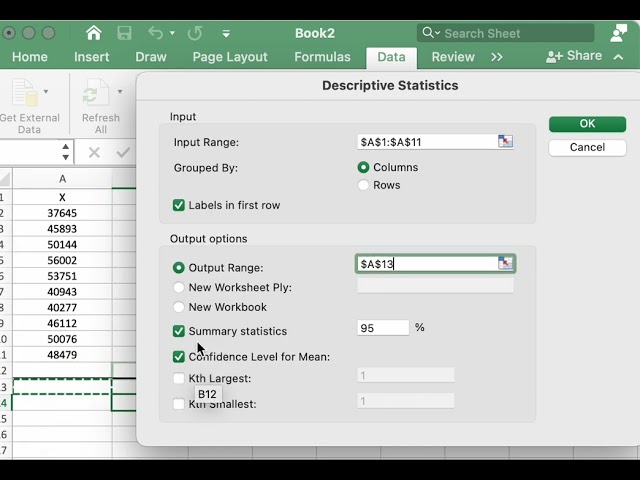
Task: Click the Redo icon
Action: [195, 33]
